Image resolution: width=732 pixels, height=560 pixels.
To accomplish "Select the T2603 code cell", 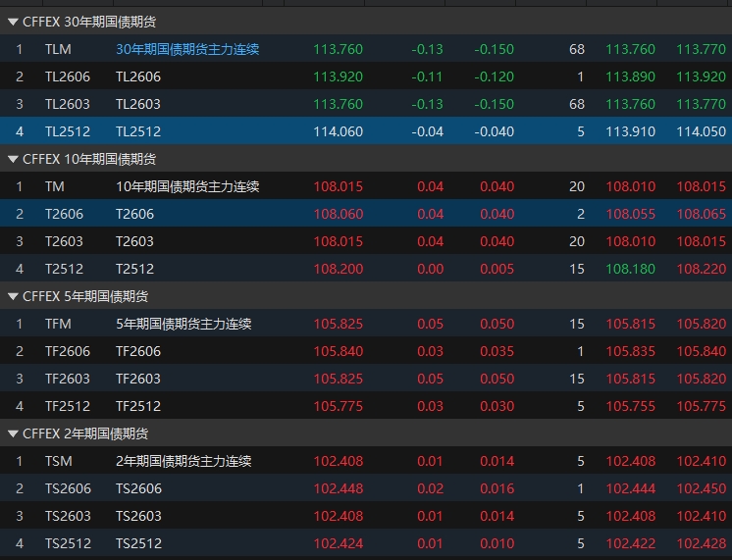I will tap(64, 241).
